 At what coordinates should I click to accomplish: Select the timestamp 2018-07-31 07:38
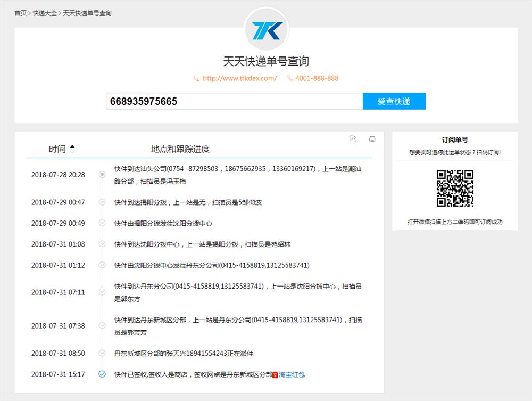click(58, 326)
